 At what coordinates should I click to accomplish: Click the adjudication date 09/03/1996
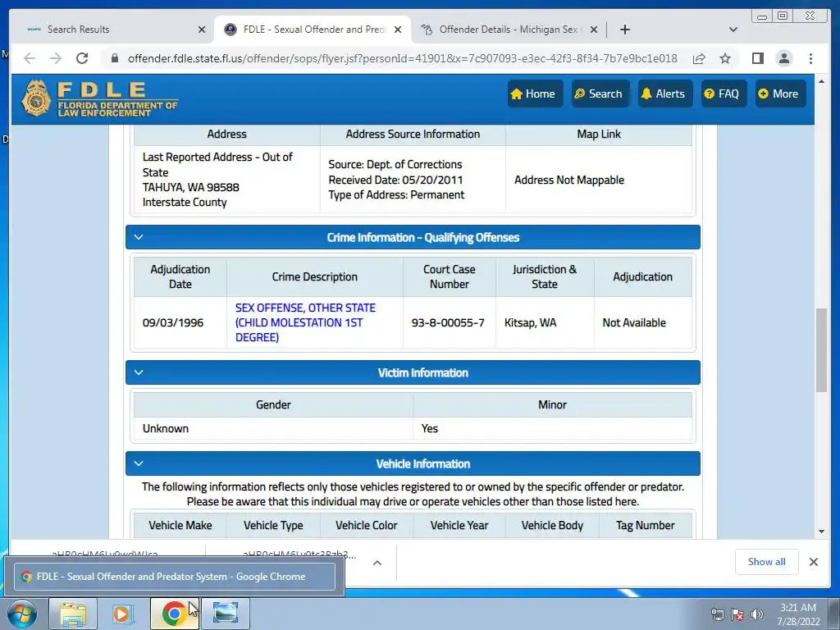click(x=173, y=322)
